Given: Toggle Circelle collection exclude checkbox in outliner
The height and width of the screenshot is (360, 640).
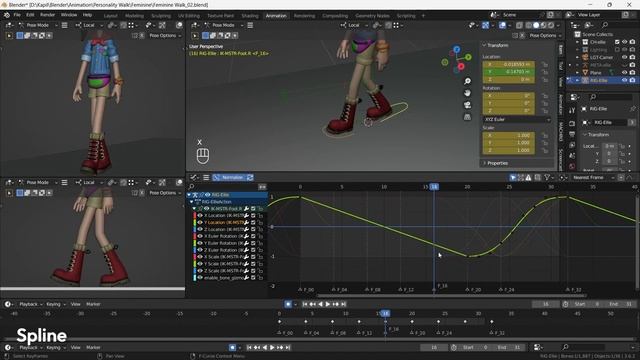Looking at the screenshot, I should (617, 42).
